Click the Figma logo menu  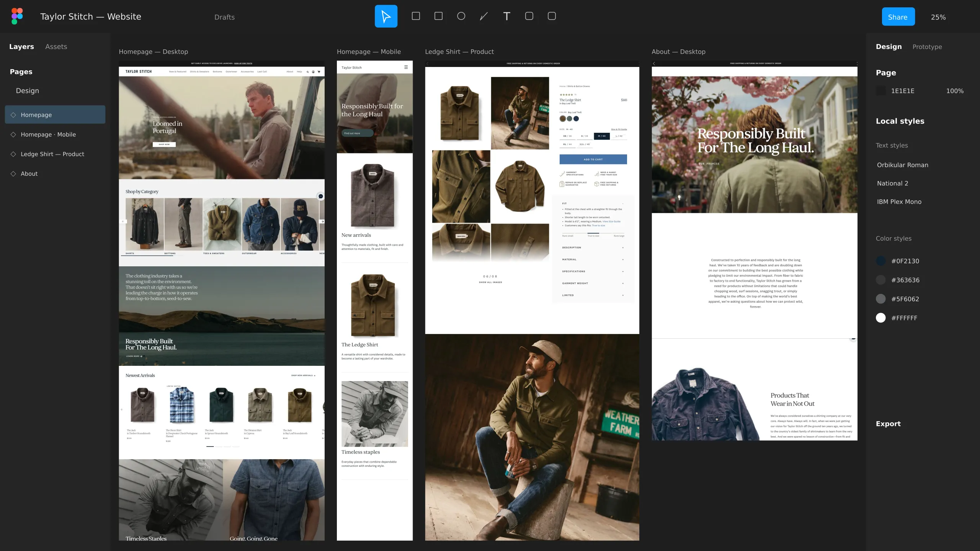click(17, 16)
